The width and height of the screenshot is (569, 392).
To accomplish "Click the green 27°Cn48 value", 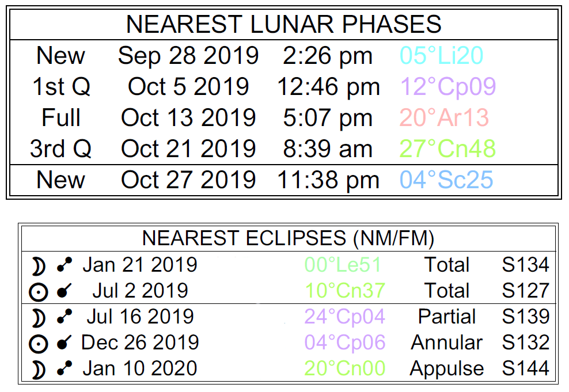I will pos(447,149).
